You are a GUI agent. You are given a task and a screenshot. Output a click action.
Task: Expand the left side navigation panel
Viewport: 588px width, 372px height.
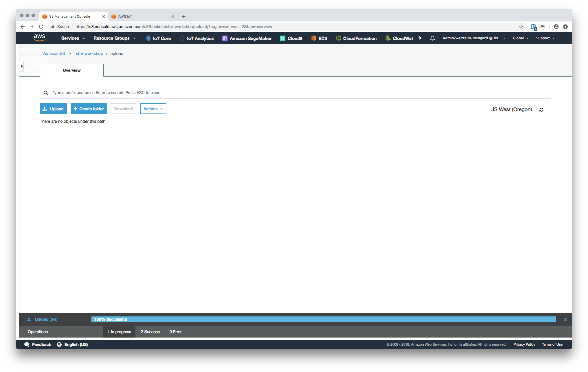click(x=21, y=66)
